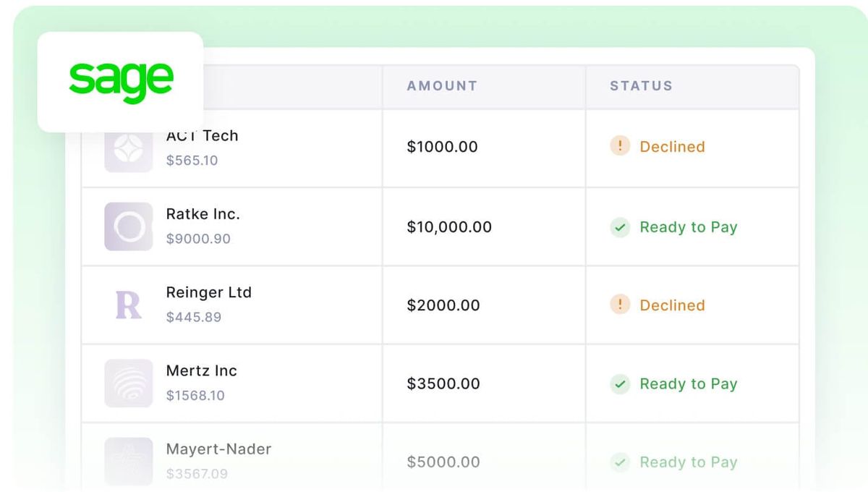
Task: Click the exclamation badge on Reinger Ltd's Declined status
Action: pos(619,305)
